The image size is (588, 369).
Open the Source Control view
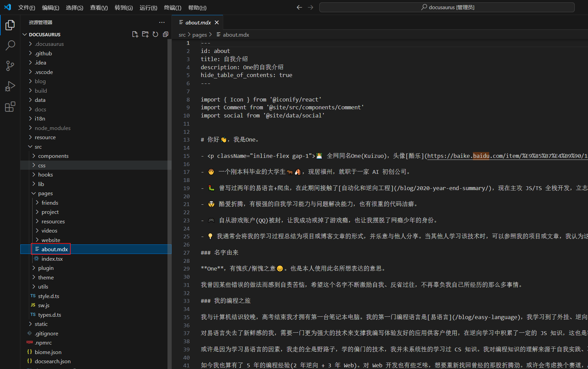point(10,66)
